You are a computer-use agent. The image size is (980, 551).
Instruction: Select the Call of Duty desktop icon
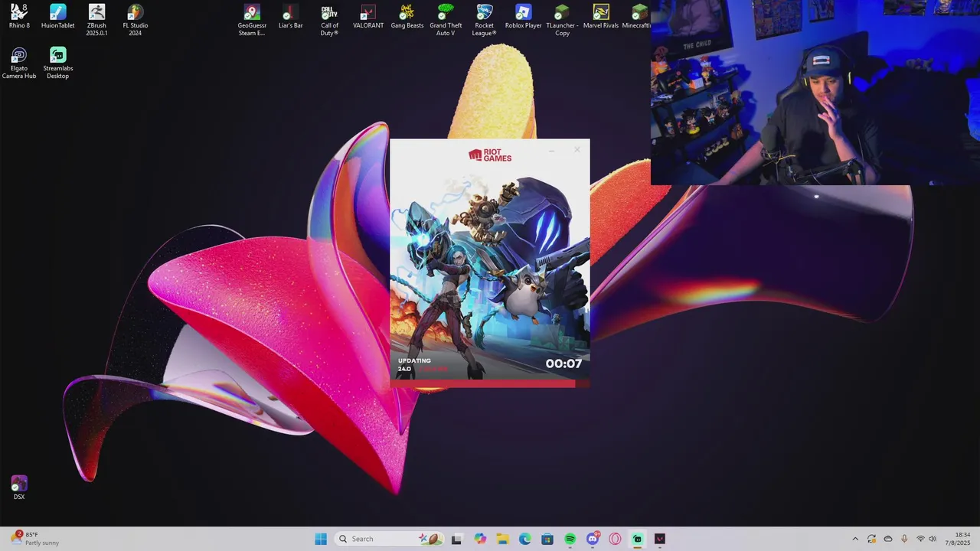pos(329,19)
